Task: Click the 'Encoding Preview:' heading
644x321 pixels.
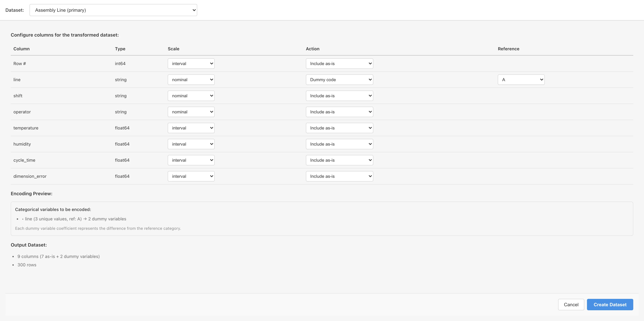Action: pos(32,194)
